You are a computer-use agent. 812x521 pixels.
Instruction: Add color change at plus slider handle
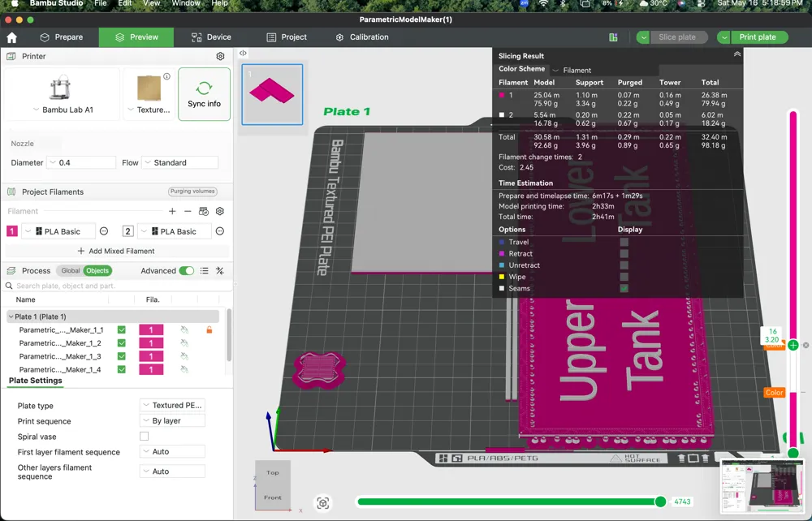(x=793, y=345)
